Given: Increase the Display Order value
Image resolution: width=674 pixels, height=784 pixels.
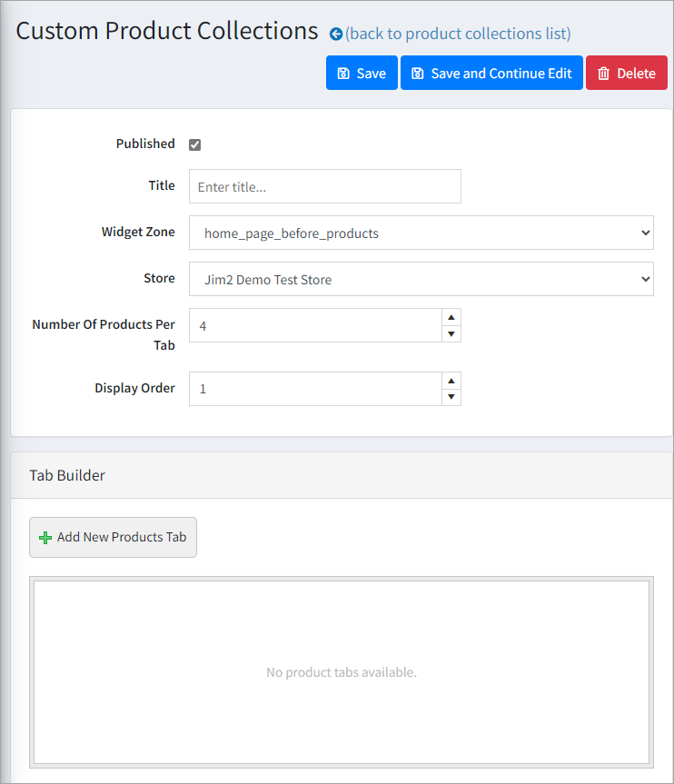Looking at the screenshot, I should pos(451,381).
